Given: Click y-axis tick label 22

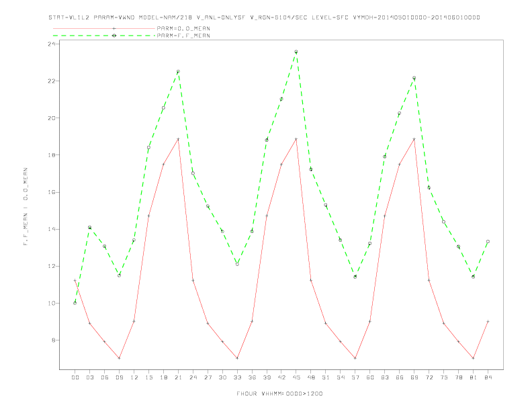Looking at the screenshot, I should [x=52, y=81].
